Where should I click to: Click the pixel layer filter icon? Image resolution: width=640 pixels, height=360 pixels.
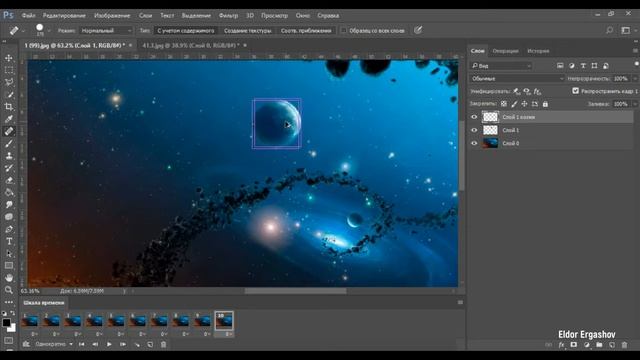[560, 66]
